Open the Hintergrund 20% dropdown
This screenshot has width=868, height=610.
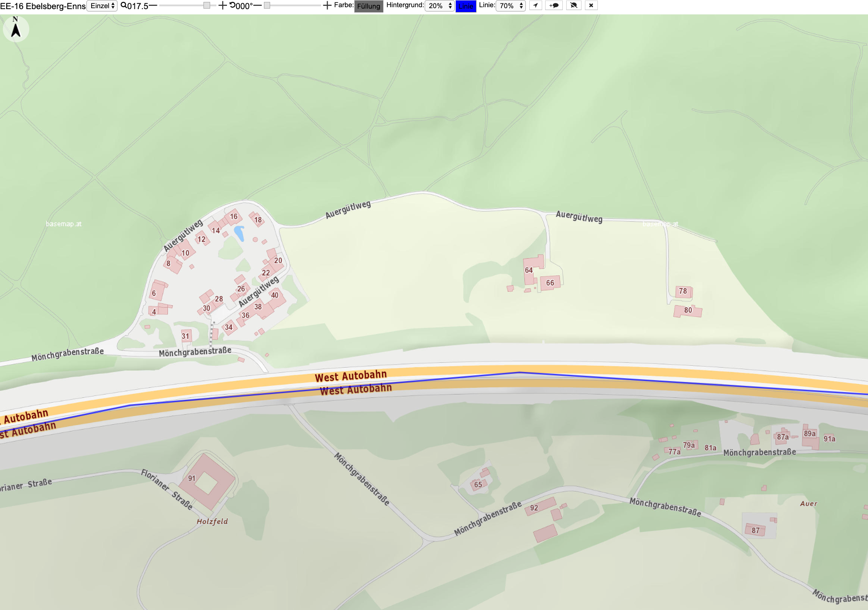(440, 6)
